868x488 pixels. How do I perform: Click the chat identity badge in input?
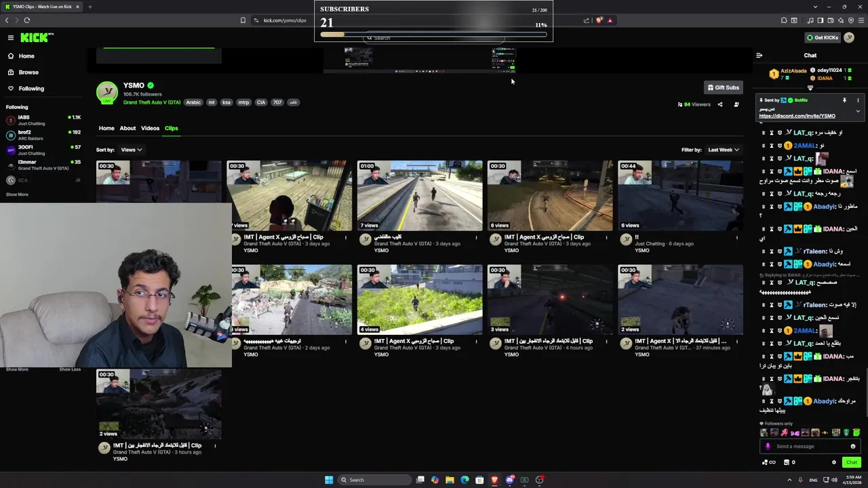(768, 447)
